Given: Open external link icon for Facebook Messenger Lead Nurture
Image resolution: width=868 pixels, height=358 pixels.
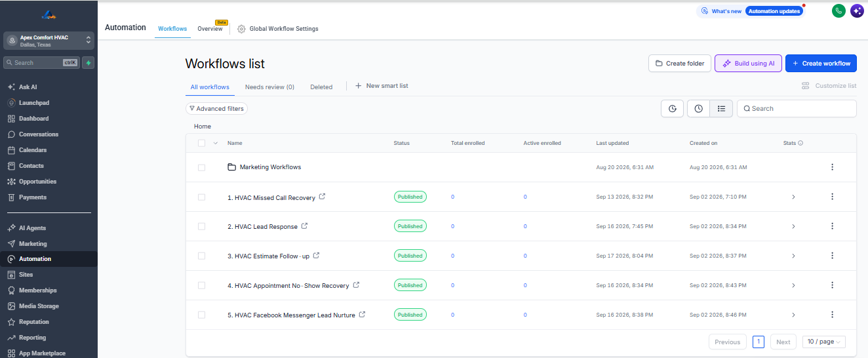Looking at the screenshot, I should coord(362,315).
